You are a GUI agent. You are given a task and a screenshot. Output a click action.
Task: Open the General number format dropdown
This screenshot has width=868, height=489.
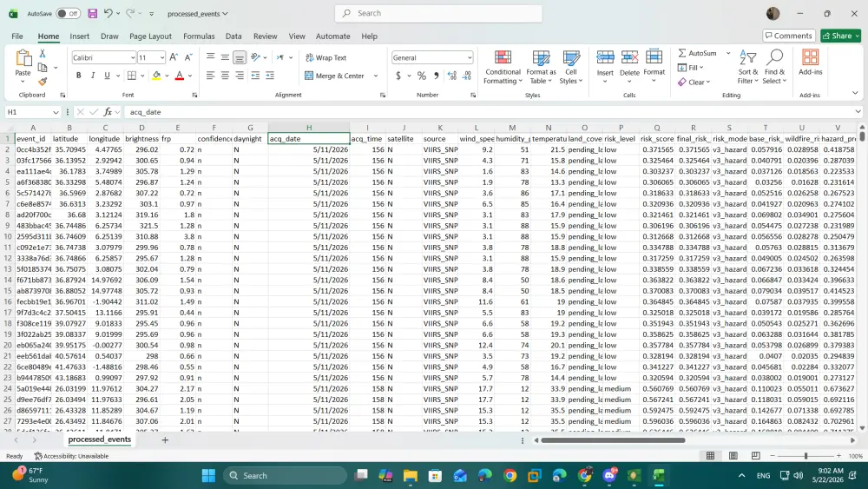[470, 57]
